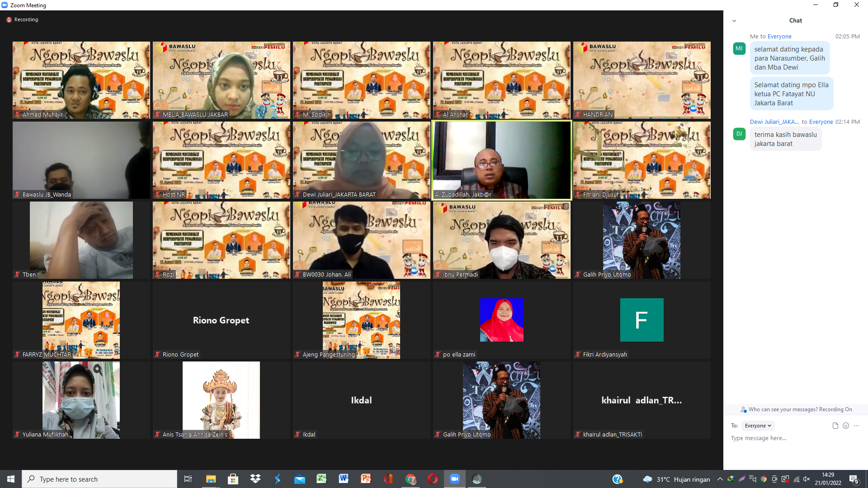Click Dewi Juliari_JAKA sender name in chat

point(774,122)
